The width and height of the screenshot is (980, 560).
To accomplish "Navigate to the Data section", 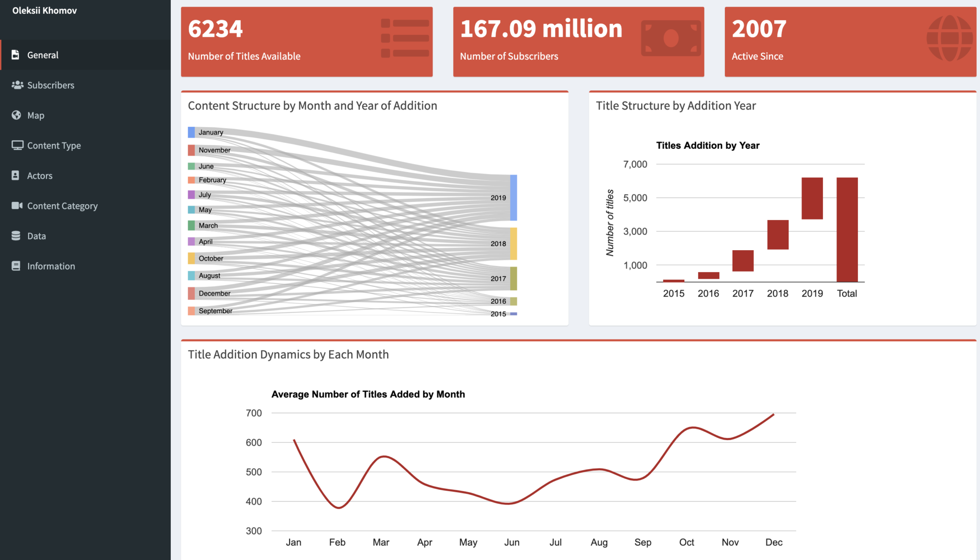I will click(36, 235).
